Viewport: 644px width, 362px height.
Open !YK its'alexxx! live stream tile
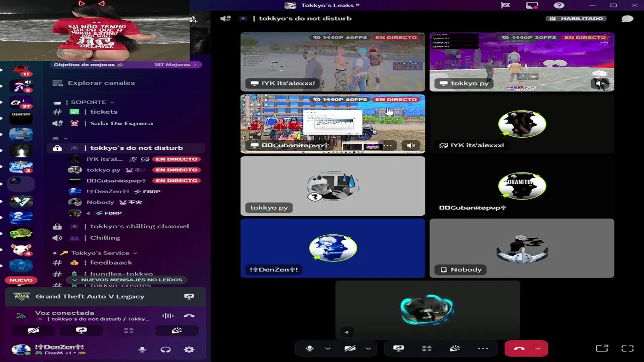333,62
